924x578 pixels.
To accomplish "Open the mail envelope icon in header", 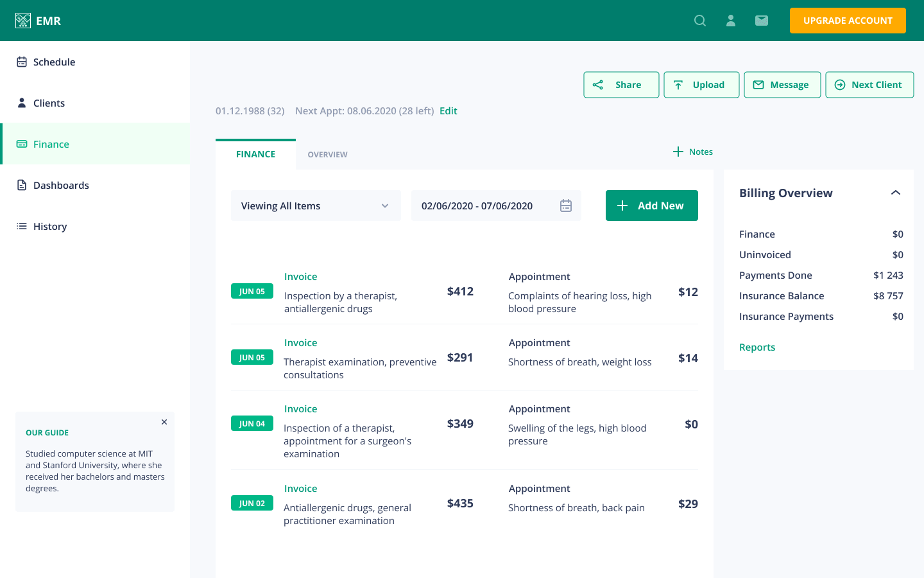I will click(762, 21).
